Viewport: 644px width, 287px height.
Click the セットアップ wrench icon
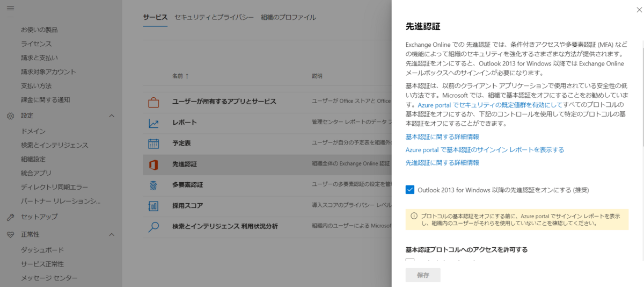click(11, 217)
